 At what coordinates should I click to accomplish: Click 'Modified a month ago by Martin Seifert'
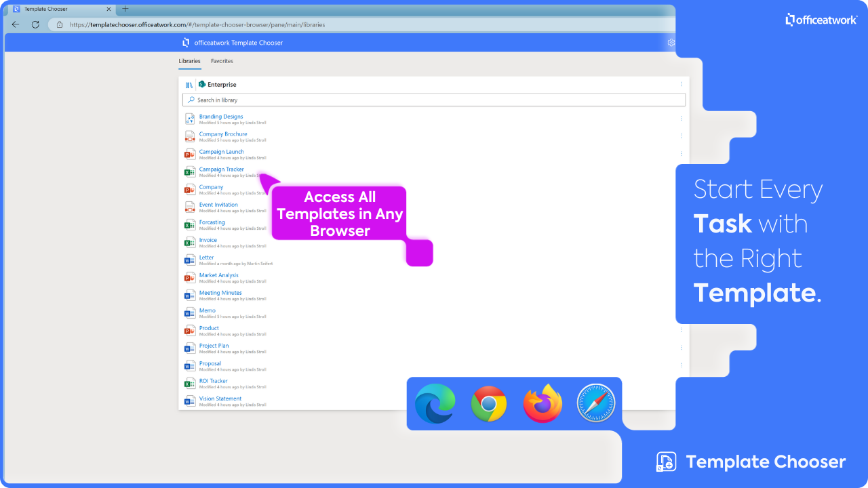236,264
